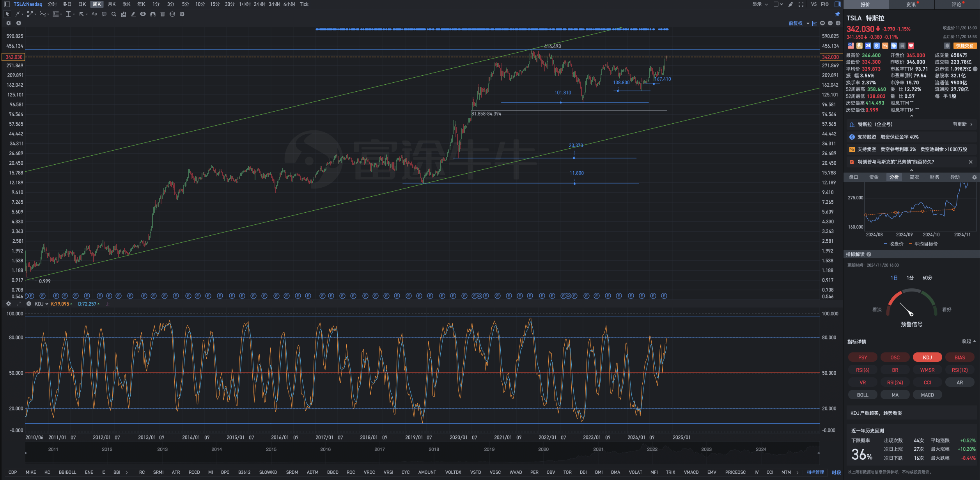Click the sync drawings icon
The height and width of the screenshot is (480, 980).
(x=172, y=14)
